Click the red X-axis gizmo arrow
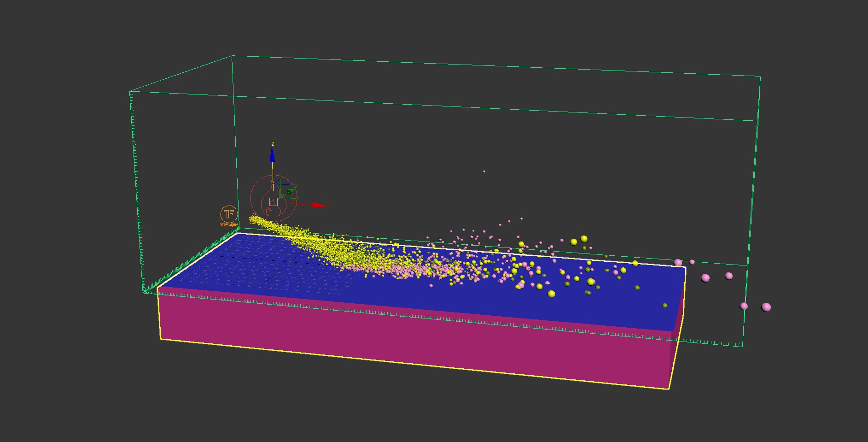This screenshot has height=442, width=868. click(x=319, y=205)
